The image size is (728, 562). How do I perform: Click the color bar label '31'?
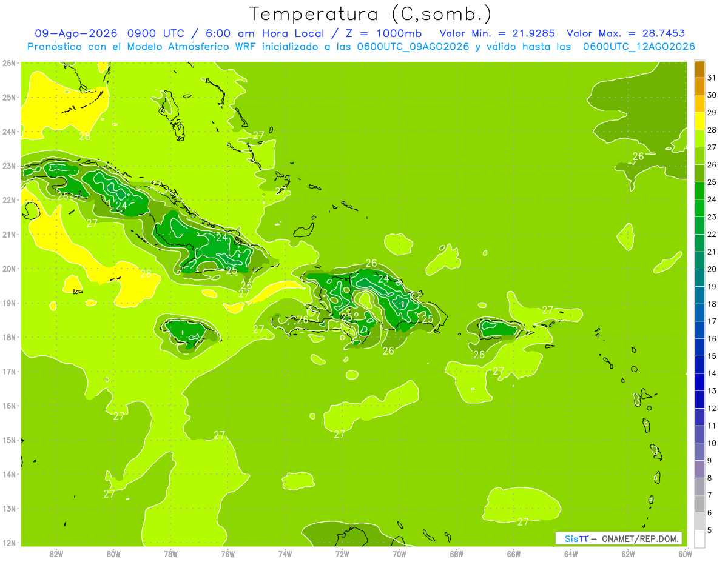click(712, 78)
